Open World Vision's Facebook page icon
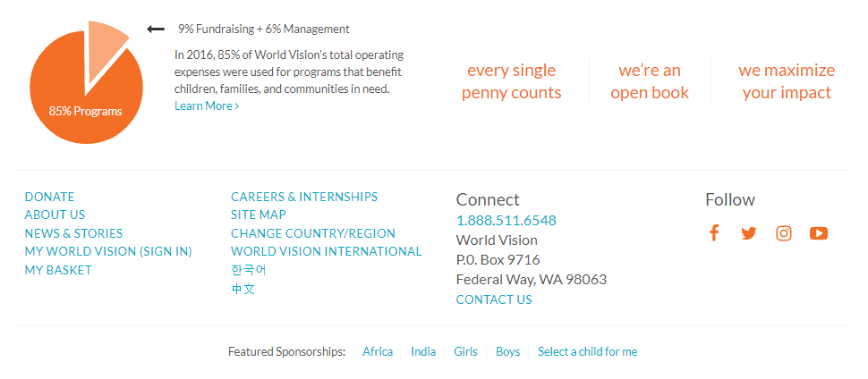Image resolution: width=868 pixels, height=379 pixels. 714,233
